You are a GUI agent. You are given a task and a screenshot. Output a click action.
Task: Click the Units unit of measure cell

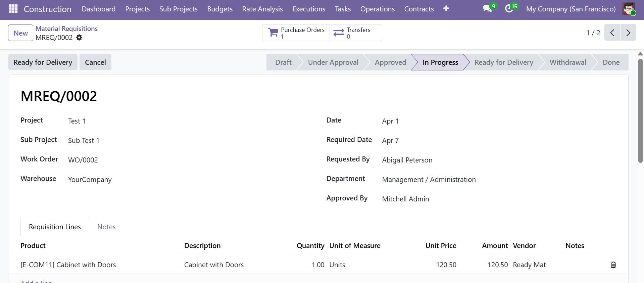coord(337,265)
